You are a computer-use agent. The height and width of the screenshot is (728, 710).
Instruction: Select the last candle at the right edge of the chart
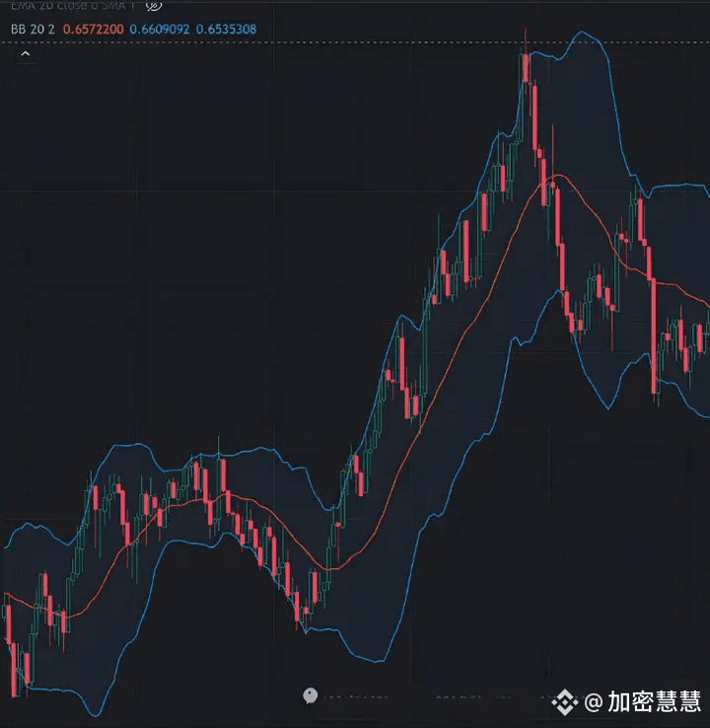click(x=708, y=325)
